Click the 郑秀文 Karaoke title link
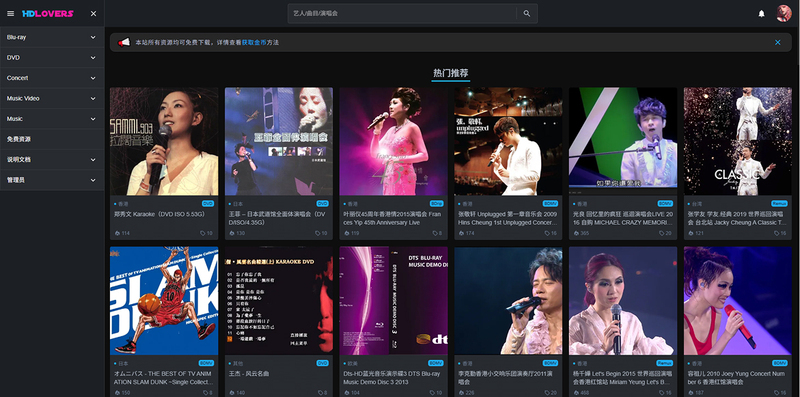 (159, 214)
